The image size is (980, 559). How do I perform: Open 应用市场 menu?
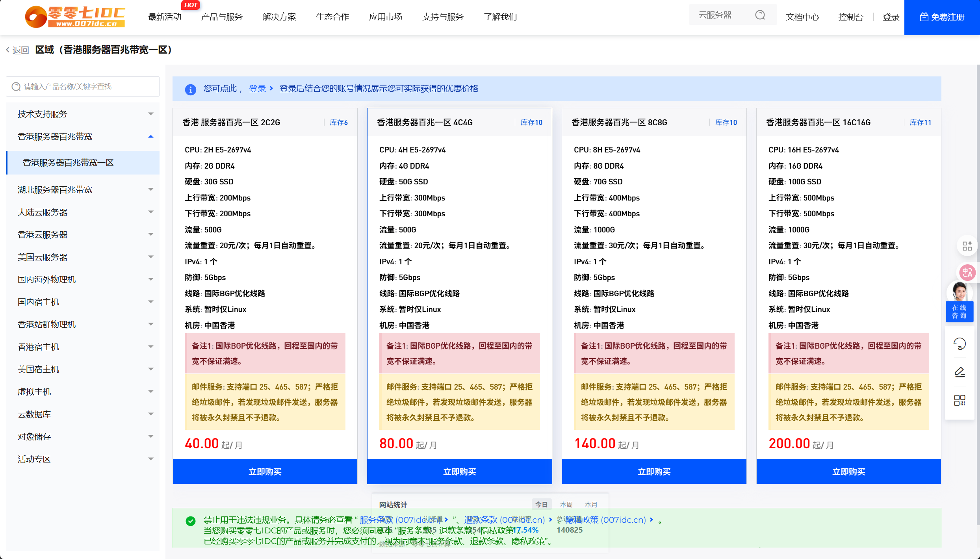(x=386, y=17)
